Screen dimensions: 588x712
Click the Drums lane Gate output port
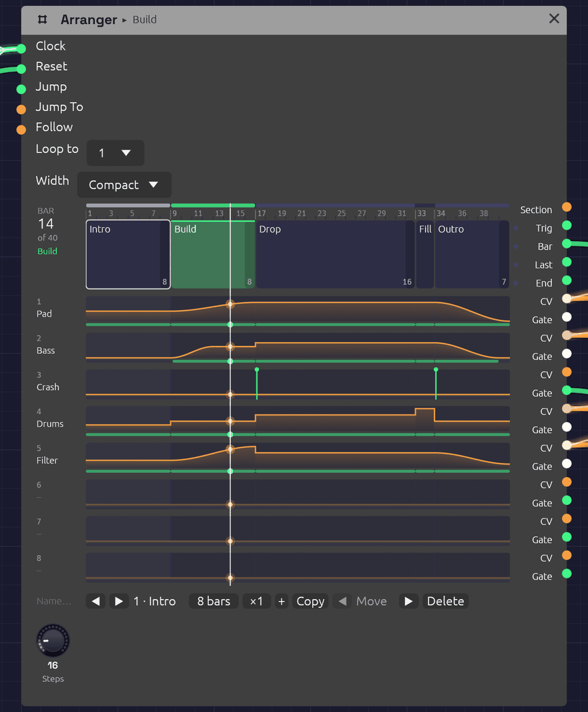[x=567, y=427]
